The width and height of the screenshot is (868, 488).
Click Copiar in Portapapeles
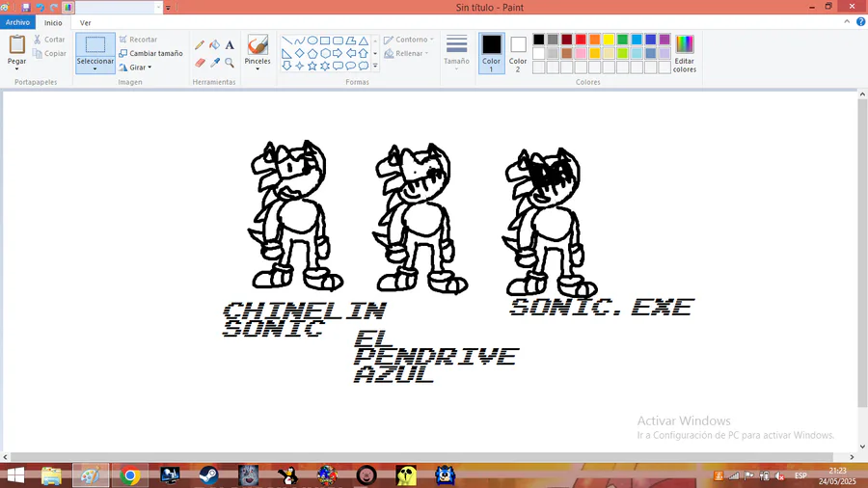49,53
